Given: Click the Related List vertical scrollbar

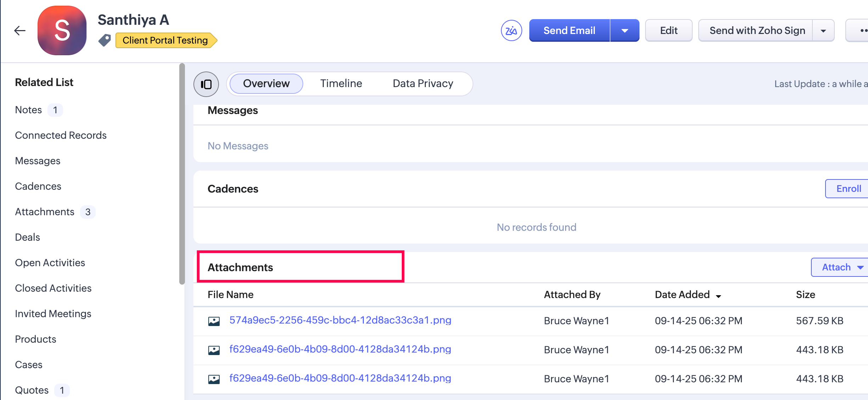Looking at the screenshot, I should pos(182,173).
